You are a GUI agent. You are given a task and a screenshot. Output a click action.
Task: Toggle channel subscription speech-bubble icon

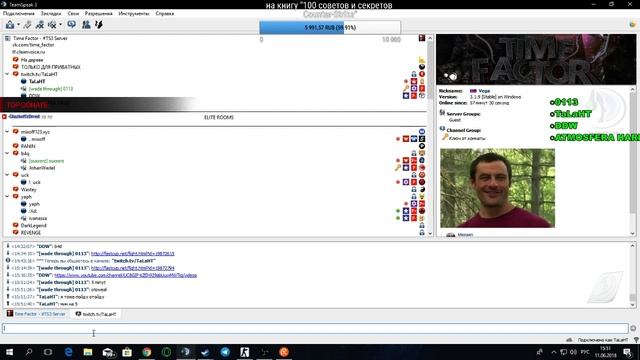pos(71,25)
